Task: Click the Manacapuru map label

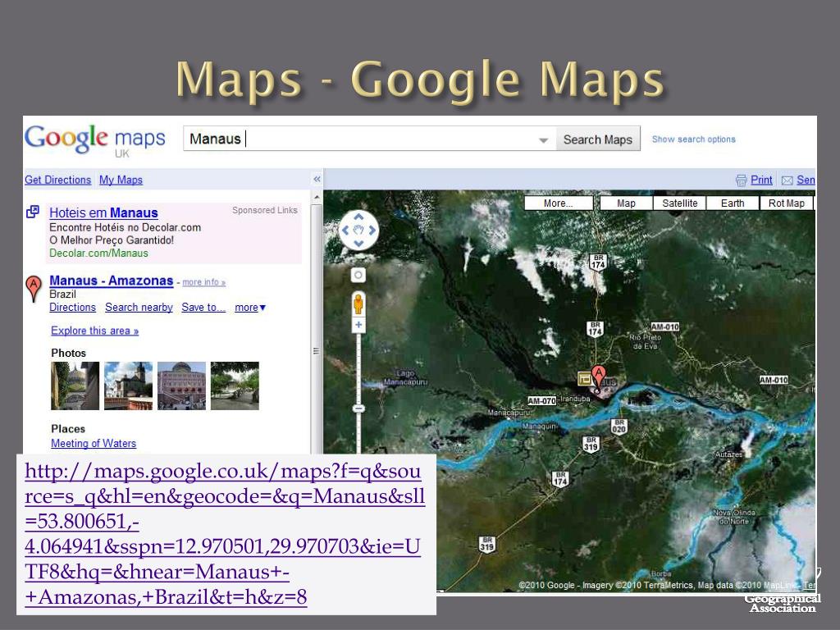Action: (x=509, y=413)
